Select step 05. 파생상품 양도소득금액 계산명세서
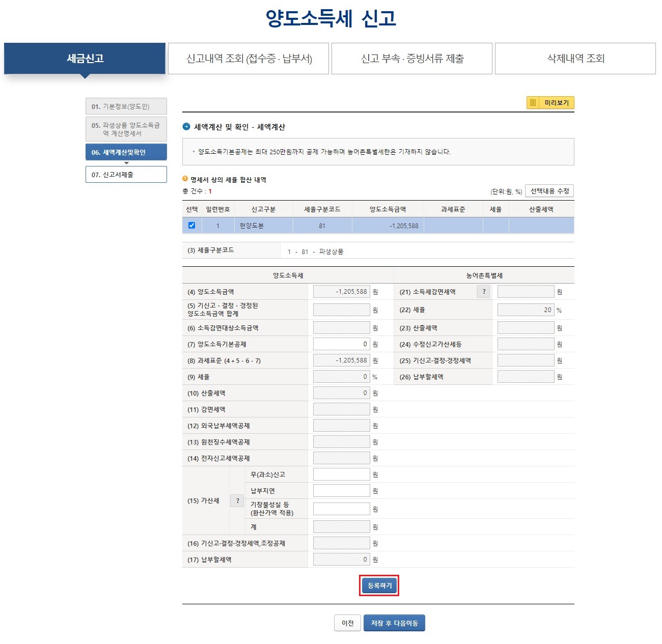 [x=126, y=129]
